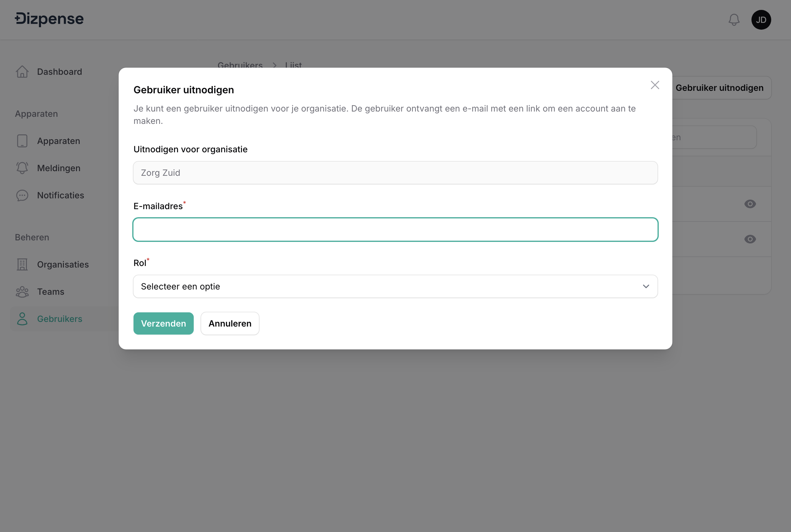This screenshot has height=532, width=791.
Task: Select Gebruikers in the sidebar
Action: click(x=59, y=319)
